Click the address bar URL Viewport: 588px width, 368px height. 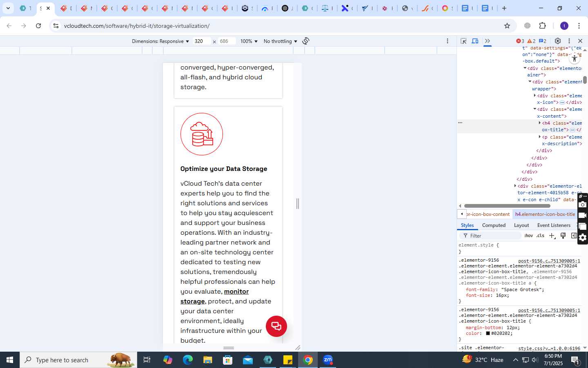point(137,26)
